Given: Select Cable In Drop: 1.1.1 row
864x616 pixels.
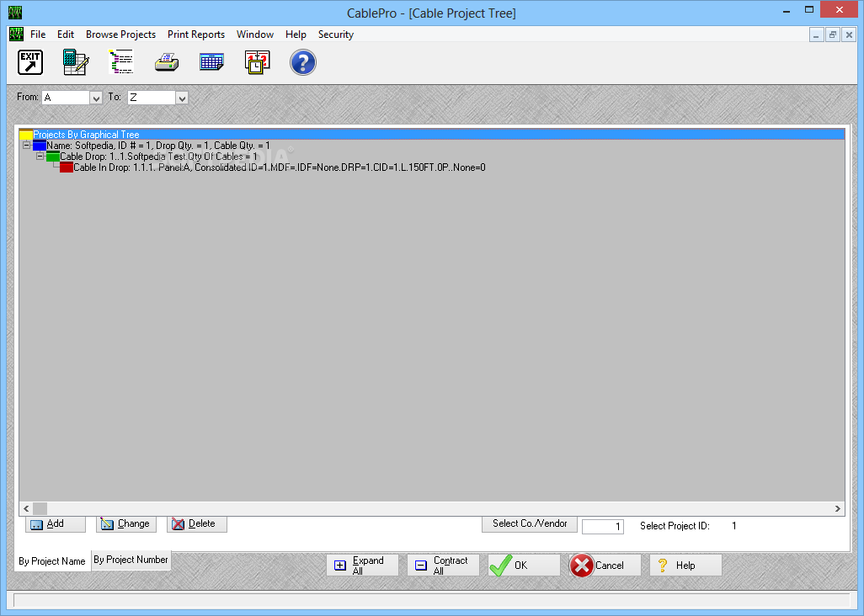Looking at the screenshot, I should pos(280,167).
